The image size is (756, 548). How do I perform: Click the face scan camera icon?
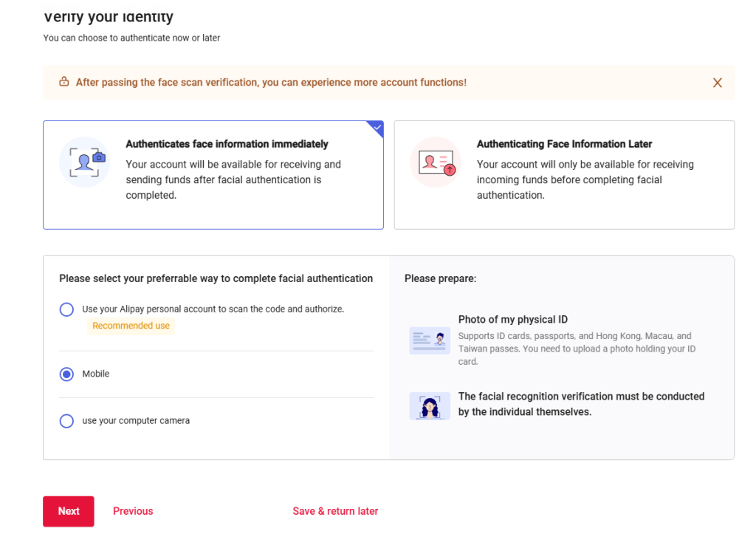84,162
